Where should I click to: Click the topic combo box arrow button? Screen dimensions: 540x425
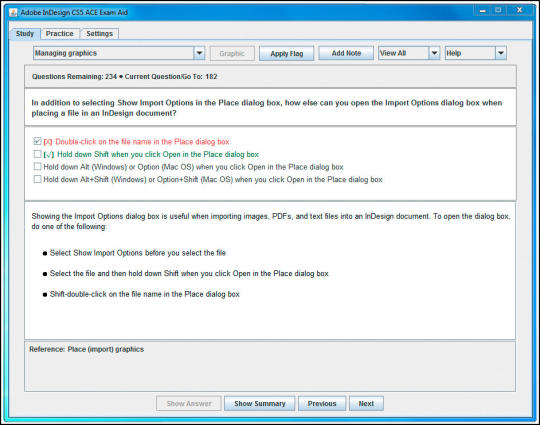click(x=199, y=53)
